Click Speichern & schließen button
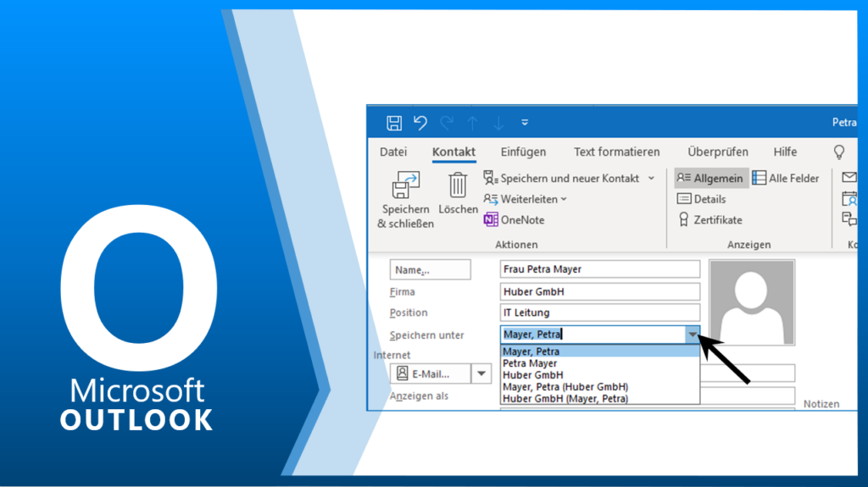 pyautogui.click(x=406, y=201)
